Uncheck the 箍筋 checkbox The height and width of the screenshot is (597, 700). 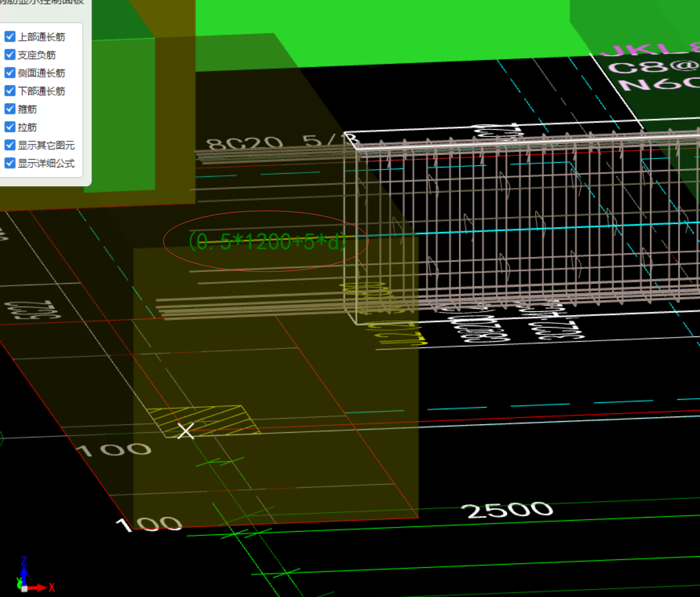10,109
